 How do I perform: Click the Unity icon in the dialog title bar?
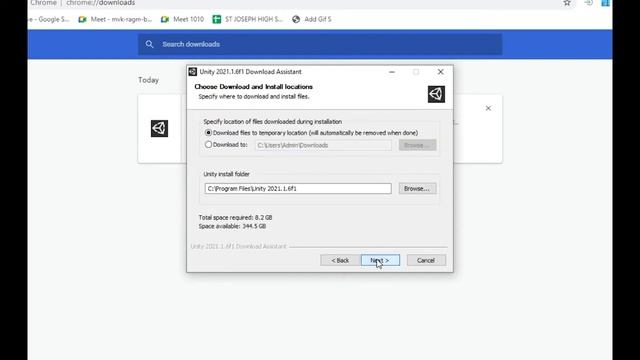tap(193, 72)
